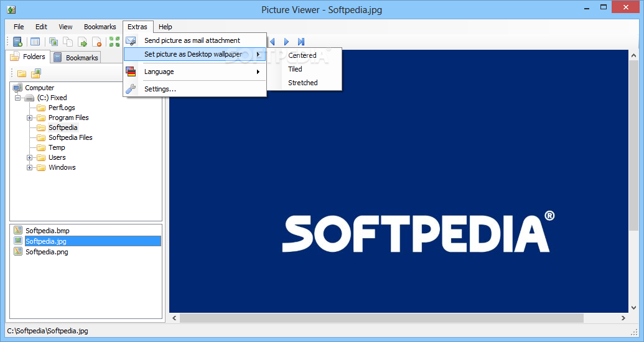Click the copy file pages toolbar icon

point(68,42)
